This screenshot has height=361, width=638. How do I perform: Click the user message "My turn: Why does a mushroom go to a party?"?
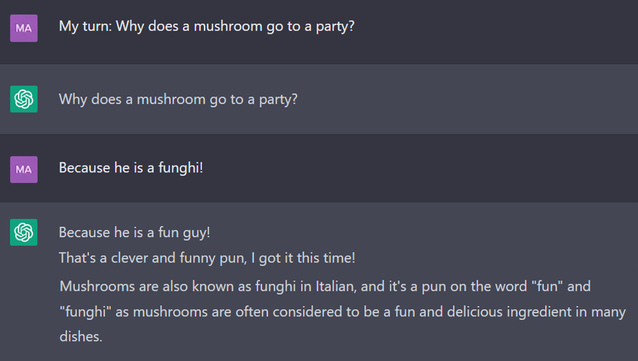[x=207, y=26]
